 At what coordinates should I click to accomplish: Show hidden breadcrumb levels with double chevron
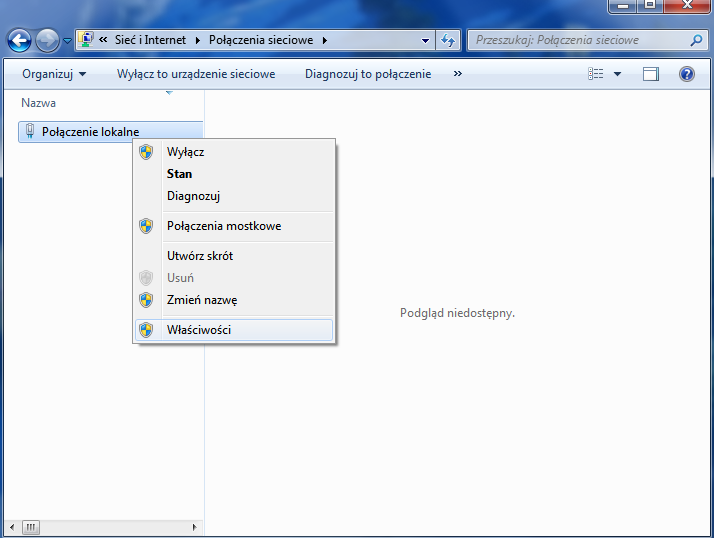click(103, 40)
